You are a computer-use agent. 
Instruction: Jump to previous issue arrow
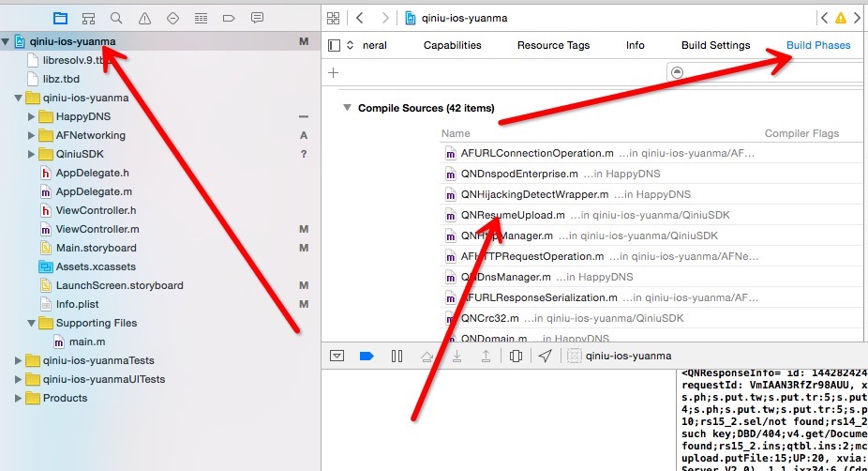coord(824,18)
